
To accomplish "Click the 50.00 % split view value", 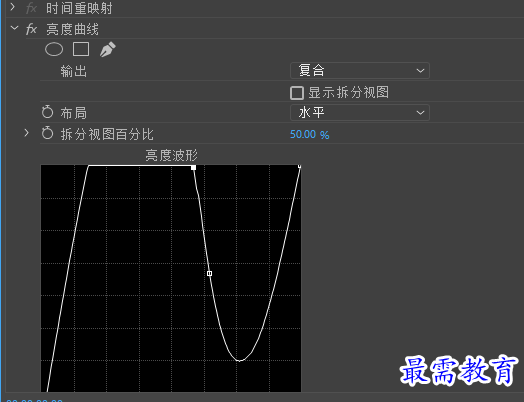I will (309, 134).
